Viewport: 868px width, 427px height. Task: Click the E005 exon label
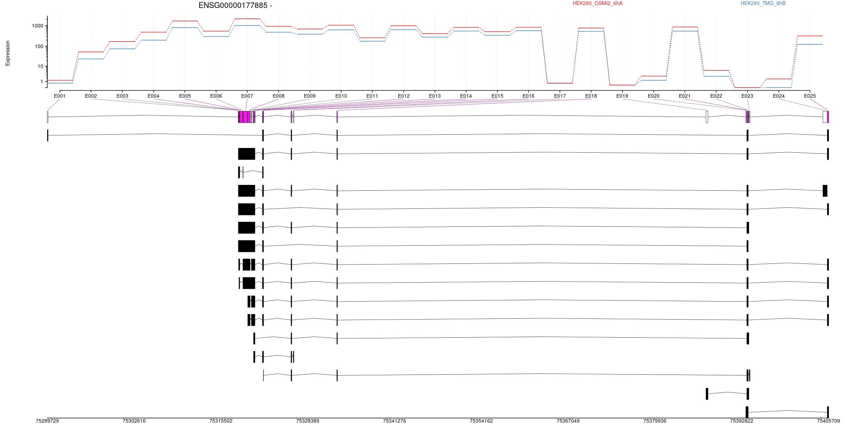click(x=185, y=96)
